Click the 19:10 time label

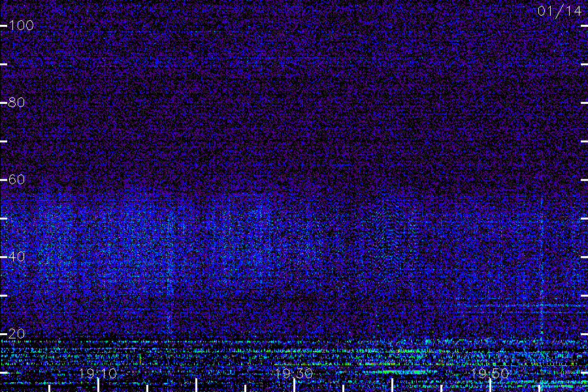[98, 374]
